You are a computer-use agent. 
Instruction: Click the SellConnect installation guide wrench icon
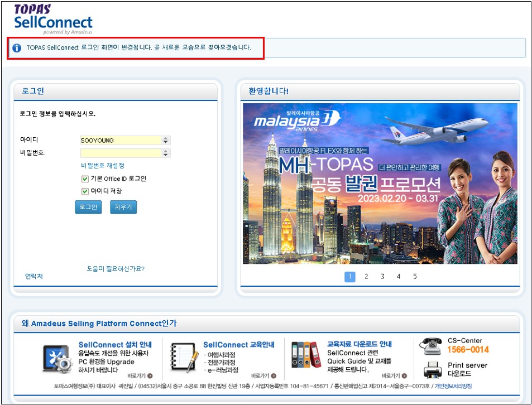coord(57,358)
